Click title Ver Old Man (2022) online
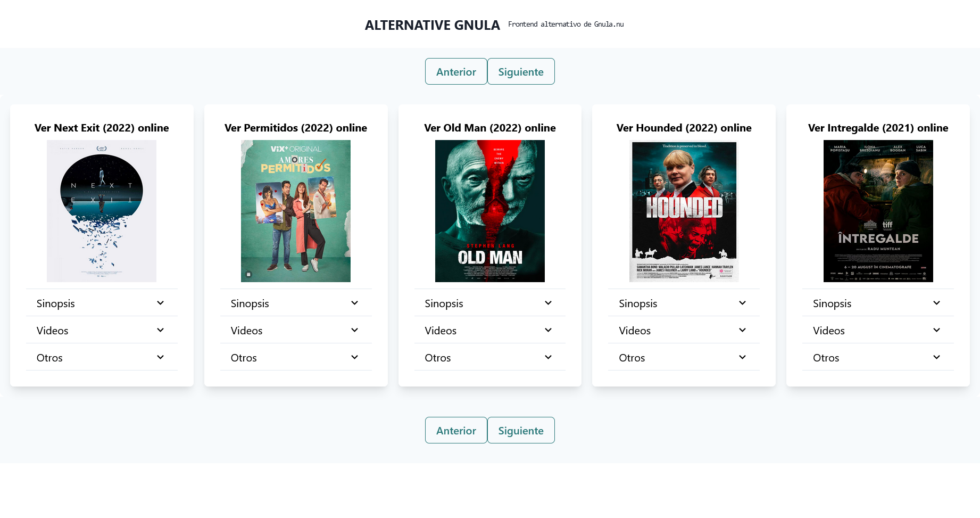This screenshot has width=980, height=518. [490, 128]
